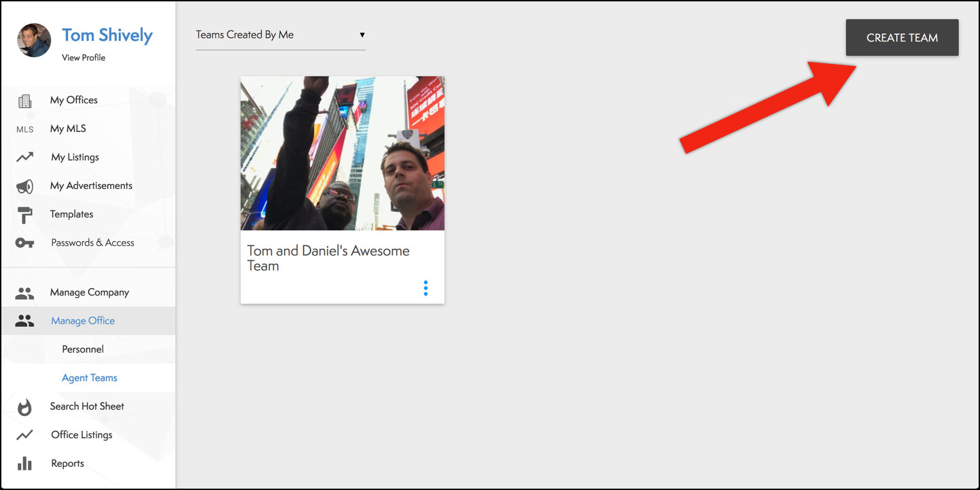The width and height of the screenshot is (980, 490).
Task: Click the My Advertisements megaphone icon
Action: click(25, 186)
